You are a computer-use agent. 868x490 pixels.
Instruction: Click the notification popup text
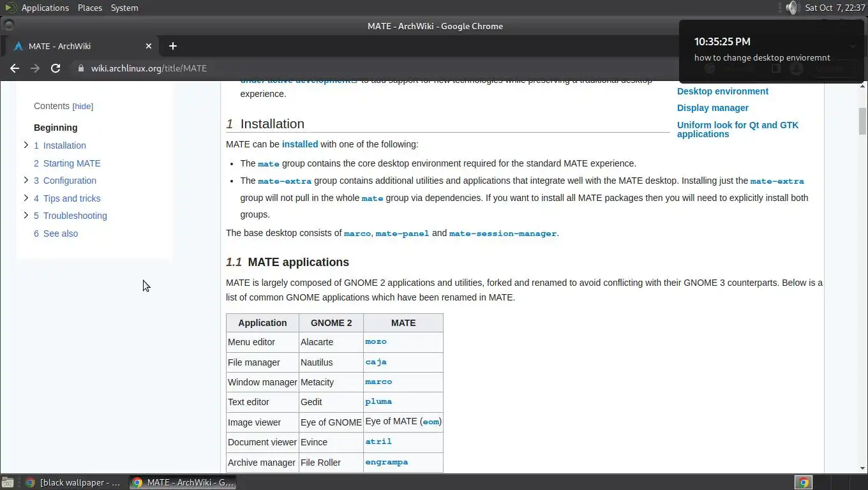[x=762, y=57]
